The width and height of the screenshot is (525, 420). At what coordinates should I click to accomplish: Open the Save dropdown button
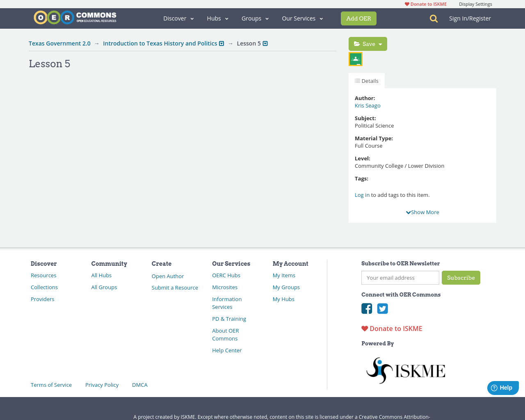(x=368, y=44)
